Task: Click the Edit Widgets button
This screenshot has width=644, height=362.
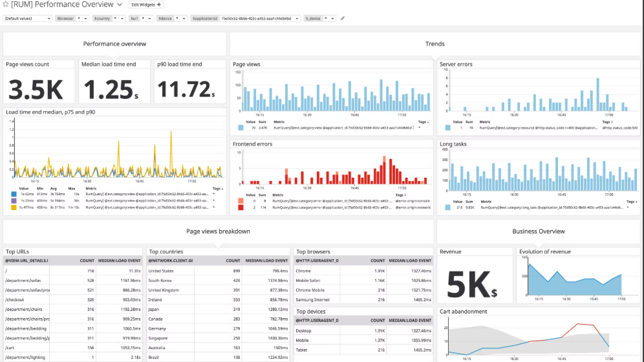Action: tap(147, 5)
